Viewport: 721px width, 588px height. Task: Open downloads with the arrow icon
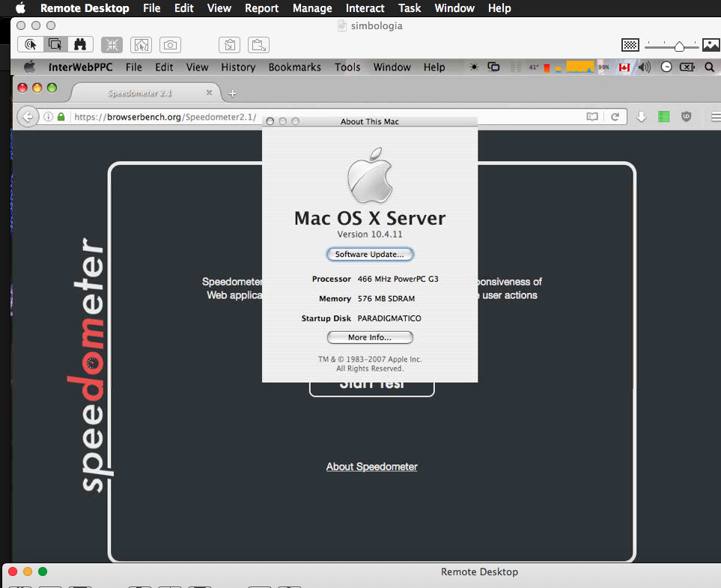pos(642,117)
